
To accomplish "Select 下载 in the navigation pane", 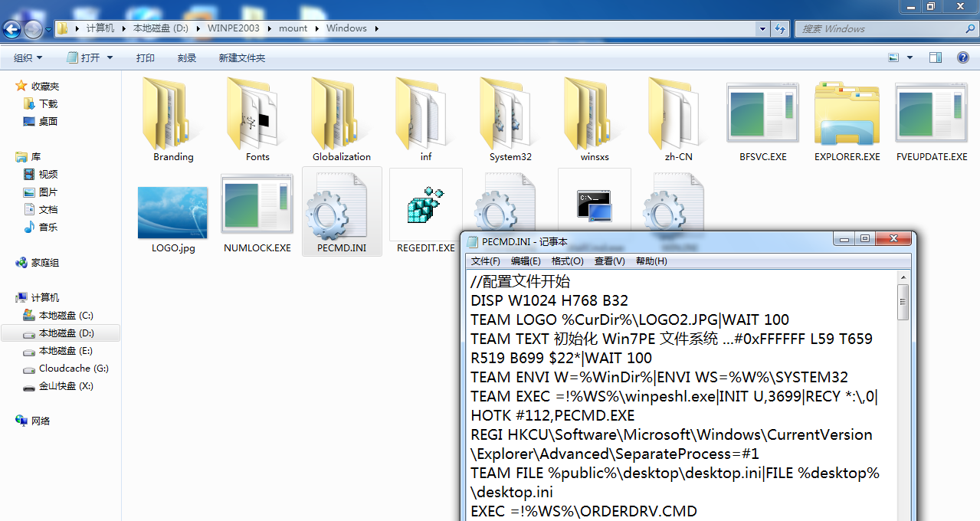I will 48,103.
